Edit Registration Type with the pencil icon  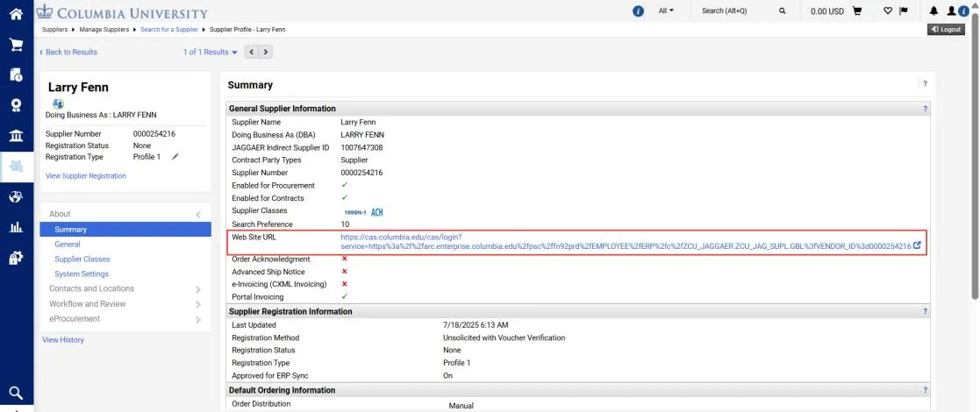point(175,157)
